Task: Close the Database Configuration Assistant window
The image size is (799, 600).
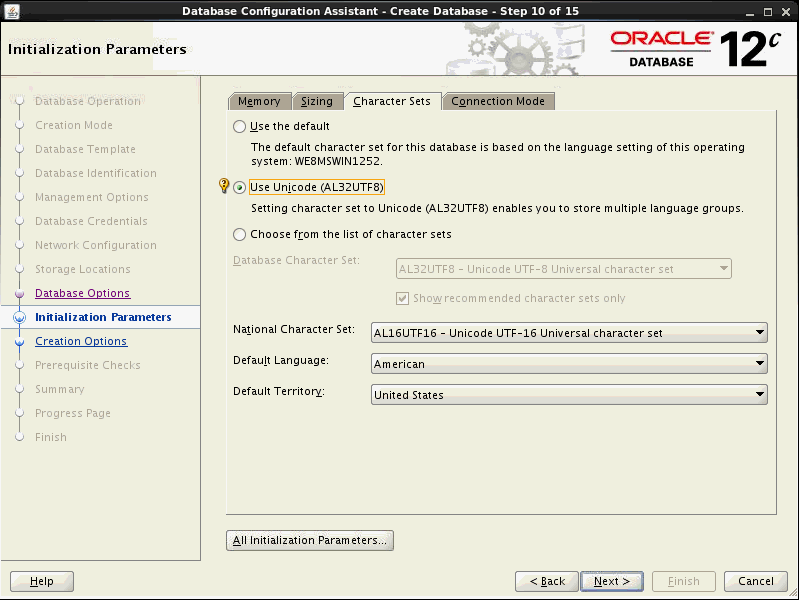Action: (x=786, y=11)
